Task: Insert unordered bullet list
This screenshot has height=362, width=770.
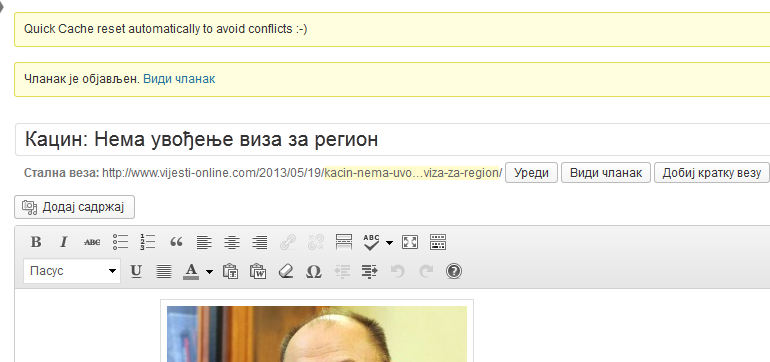Action: click(x=120, y=242)
